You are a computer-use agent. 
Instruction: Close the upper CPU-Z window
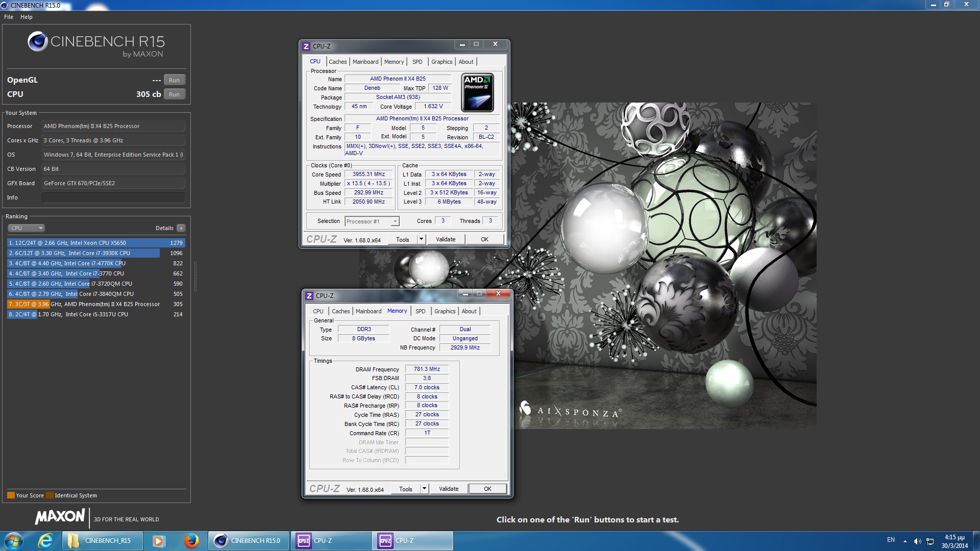click(x=495, y=44)
